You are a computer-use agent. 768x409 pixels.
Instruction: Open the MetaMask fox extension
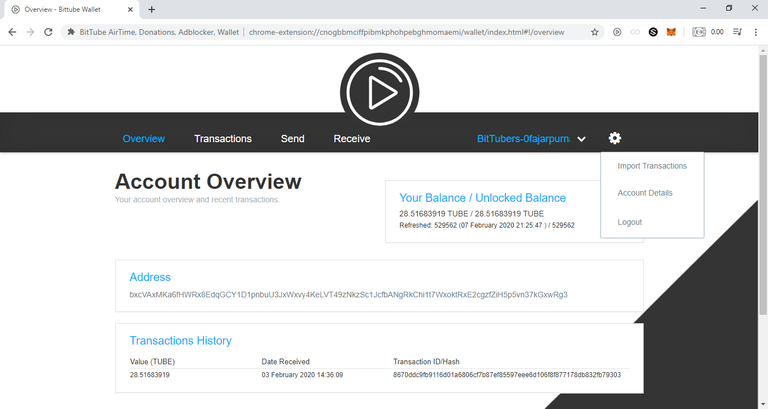672,32
